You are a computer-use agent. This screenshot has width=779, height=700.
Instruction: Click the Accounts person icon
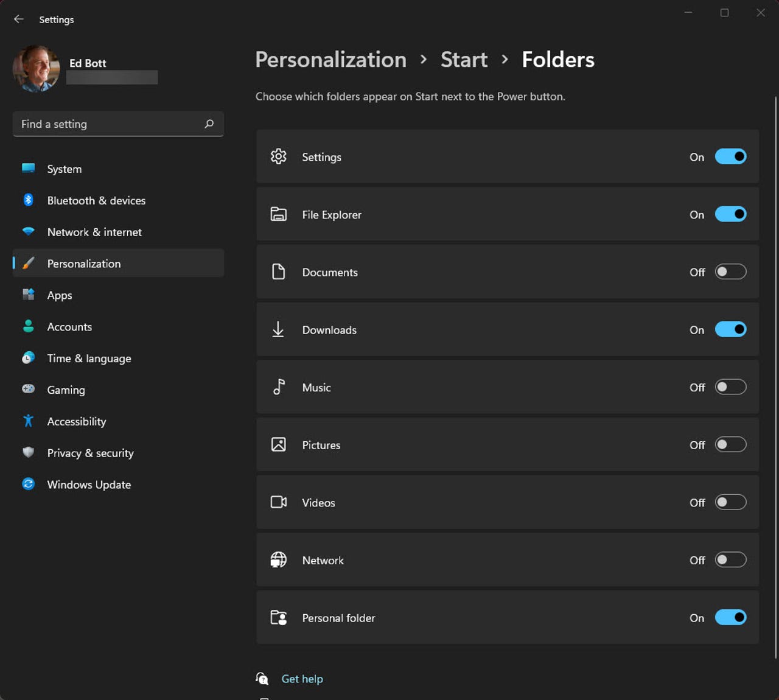pyautogui.click(x=29, y=326)
